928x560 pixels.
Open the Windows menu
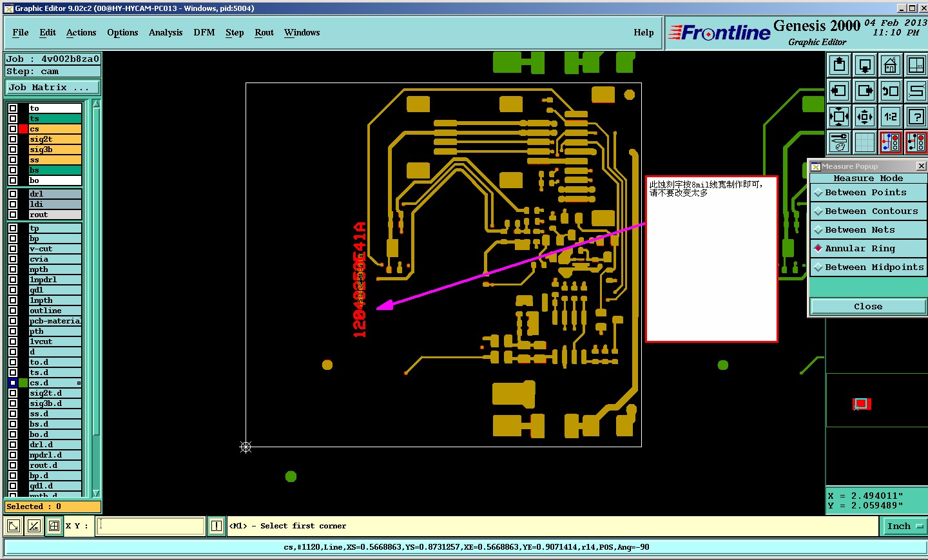click(302, 33)
